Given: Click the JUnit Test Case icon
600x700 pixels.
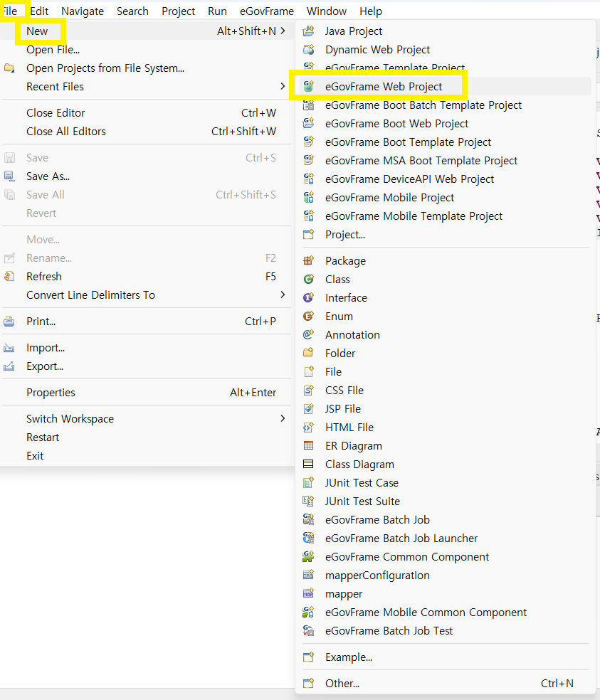Looking at the screenshot, I should [x=308, y=483].
